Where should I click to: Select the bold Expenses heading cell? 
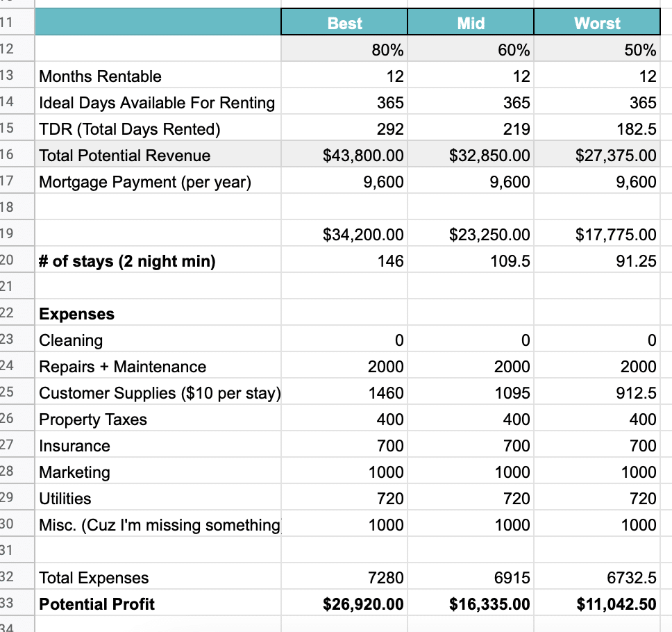point(158,313)
